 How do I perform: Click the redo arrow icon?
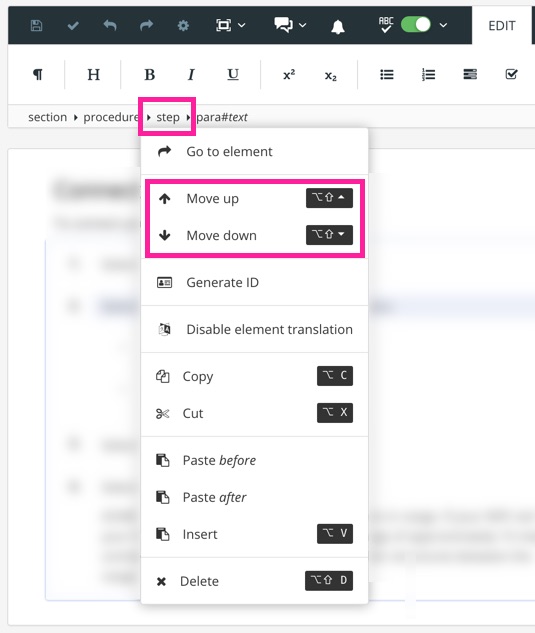coord(147,25)
